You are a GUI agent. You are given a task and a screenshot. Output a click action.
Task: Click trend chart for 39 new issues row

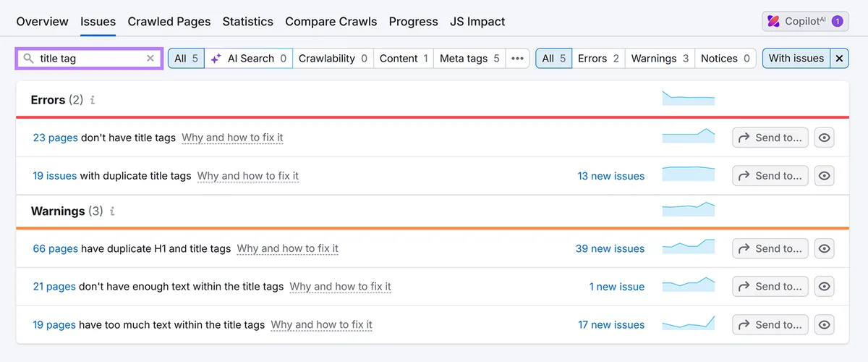tap(689, 247)
